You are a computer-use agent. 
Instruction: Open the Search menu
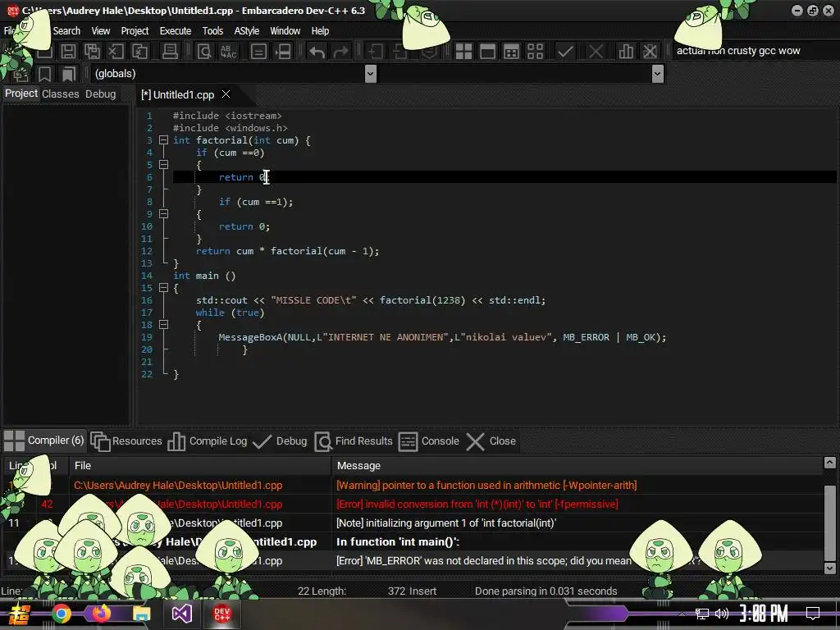pos(66,31)
